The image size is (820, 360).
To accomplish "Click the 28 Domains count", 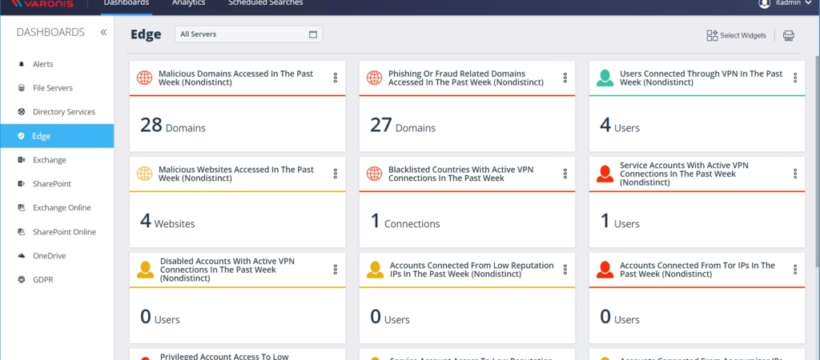I will pos(173,126).
